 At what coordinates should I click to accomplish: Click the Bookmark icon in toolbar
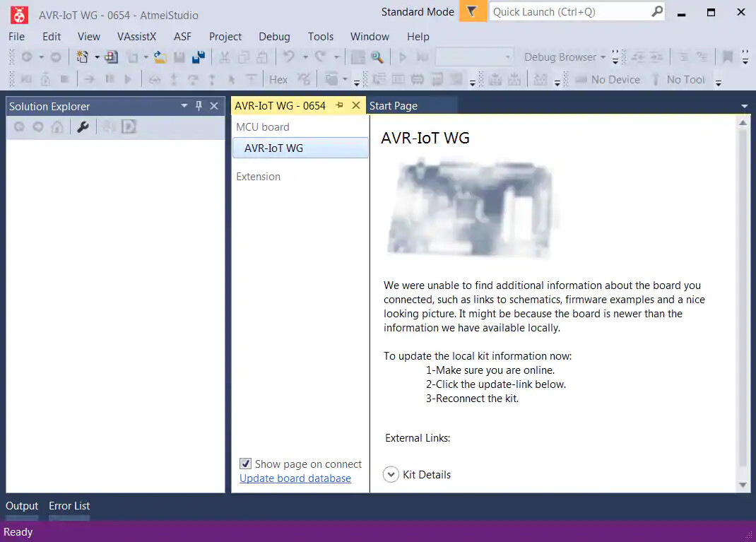coord(728,57)
